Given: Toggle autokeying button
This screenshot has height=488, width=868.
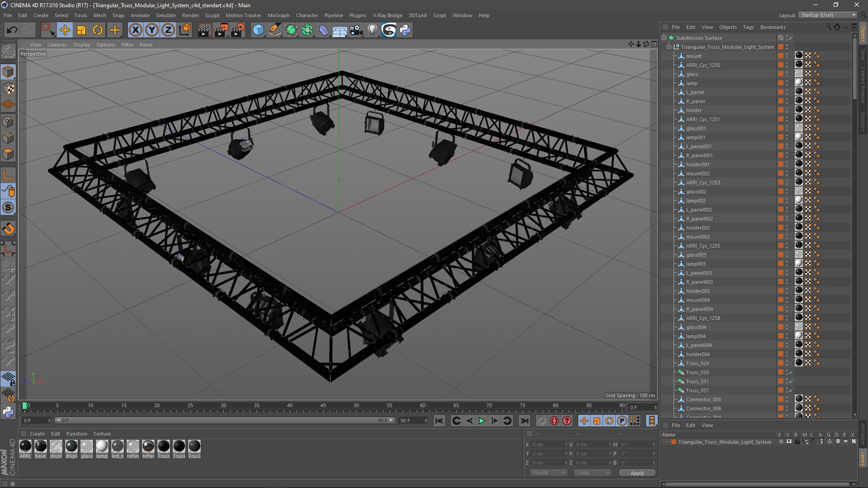Looking at the screenshot, I should tap(554, 421).
